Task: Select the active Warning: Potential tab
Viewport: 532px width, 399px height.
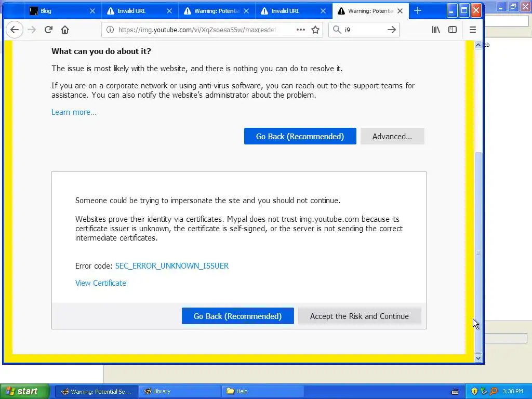Action: [x=370, y=11]
